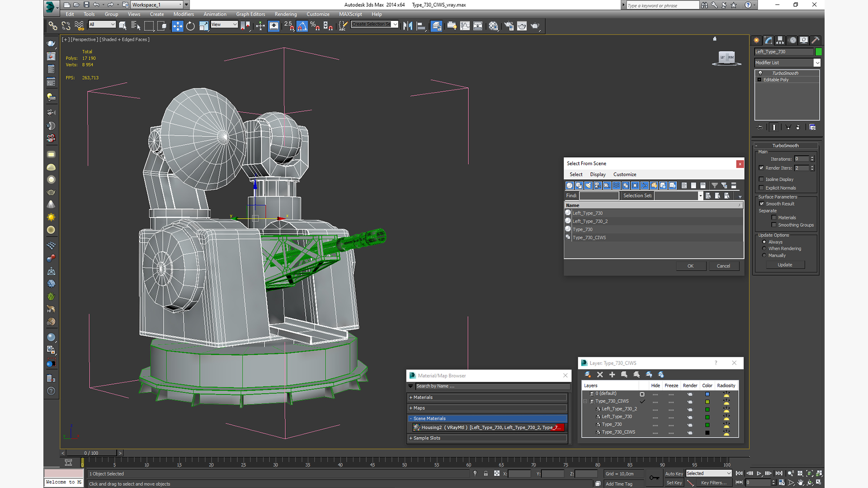Open the Animation menu
The height and width of the screenshot is (488, 868).
click(x=215, y=14)
